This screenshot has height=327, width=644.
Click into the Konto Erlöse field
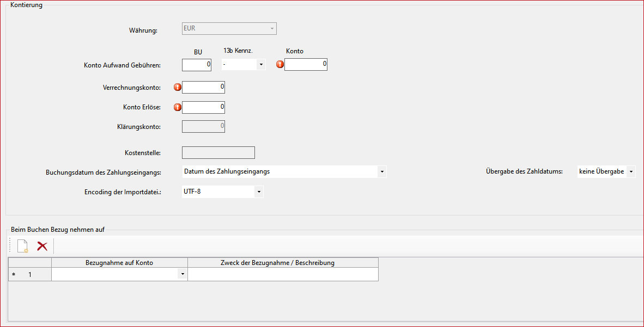pyautogui.click(x=203, y=107)
